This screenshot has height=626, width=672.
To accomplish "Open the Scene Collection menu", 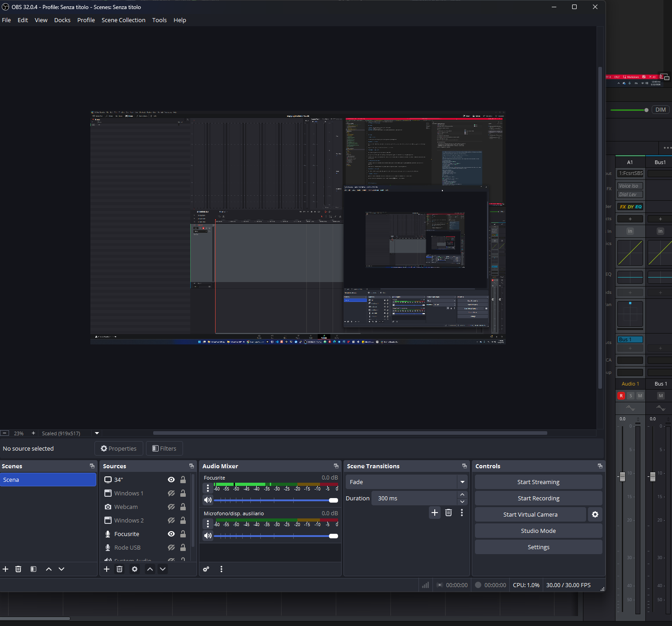I will [123, 20].
